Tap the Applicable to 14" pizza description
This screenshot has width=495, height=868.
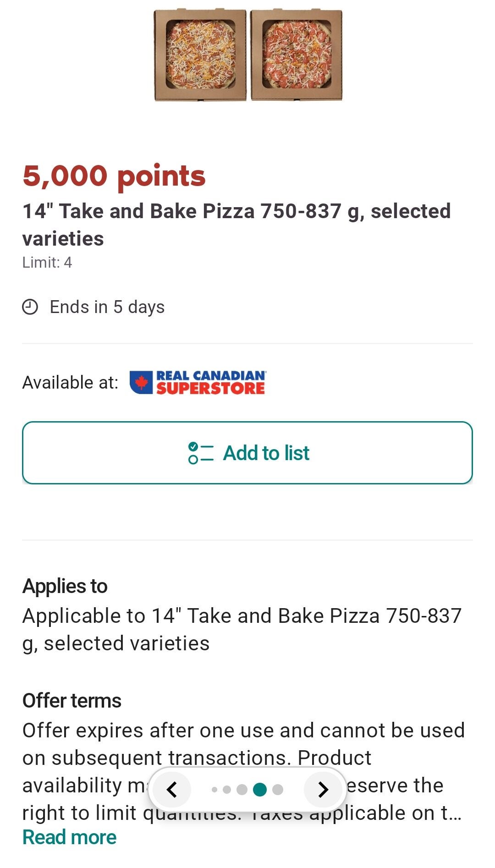242,629
